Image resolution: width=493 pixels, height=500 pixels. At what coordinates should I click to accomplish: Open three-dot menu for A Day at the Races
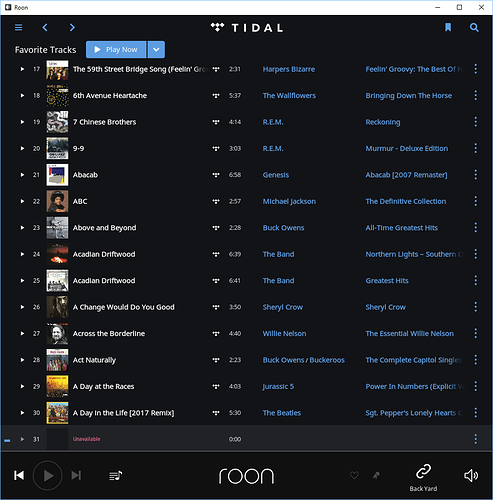coord(476,386)
